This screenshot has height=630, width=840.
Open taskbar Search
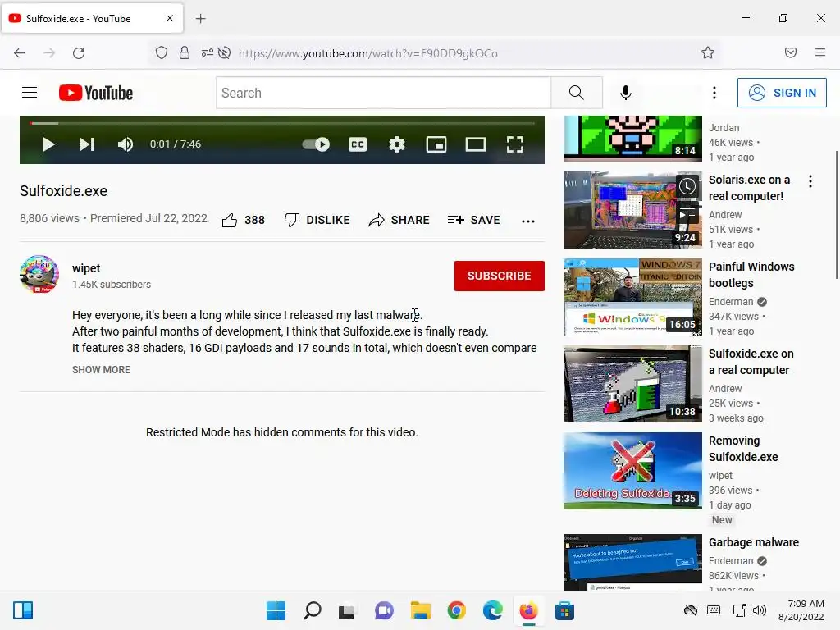click(x=313, y=610)
